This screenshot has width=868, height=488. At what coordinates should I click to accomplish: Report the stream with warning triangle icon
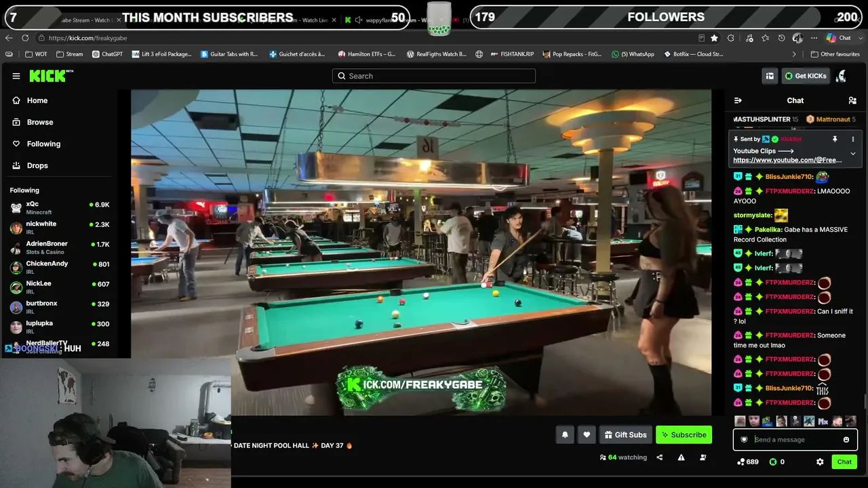coord(681,457)
